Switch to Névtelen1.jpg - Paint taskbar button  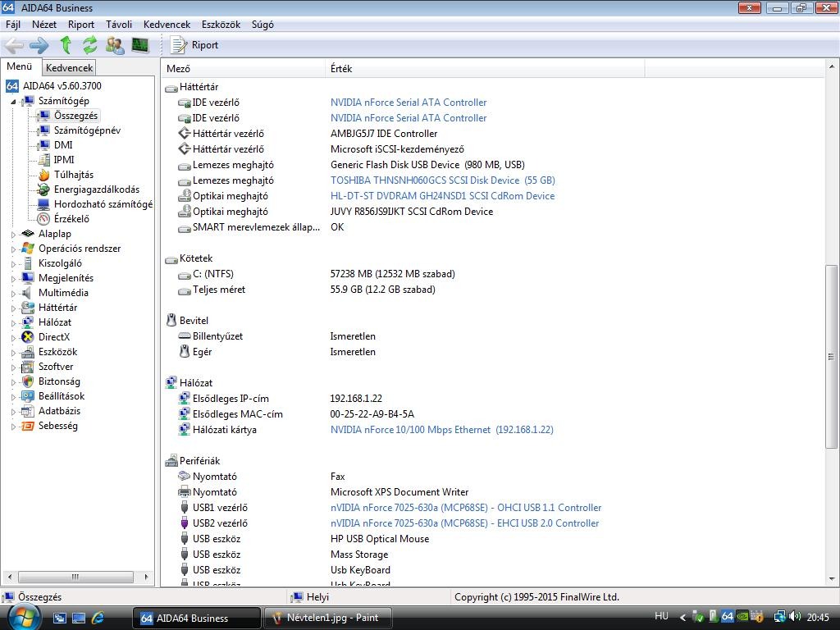click(x=327, y=618)
